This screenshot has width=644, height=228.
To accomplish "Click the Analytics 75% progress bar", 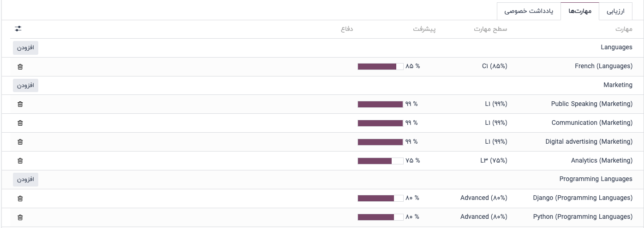I will point(380,161).
